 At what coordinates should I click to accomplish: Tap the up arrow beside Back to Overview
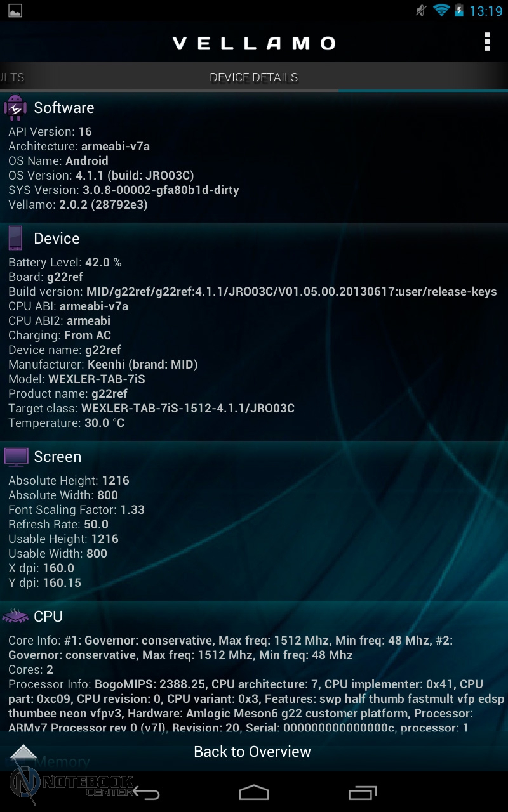pyautogui.click(x=24, y=752)
